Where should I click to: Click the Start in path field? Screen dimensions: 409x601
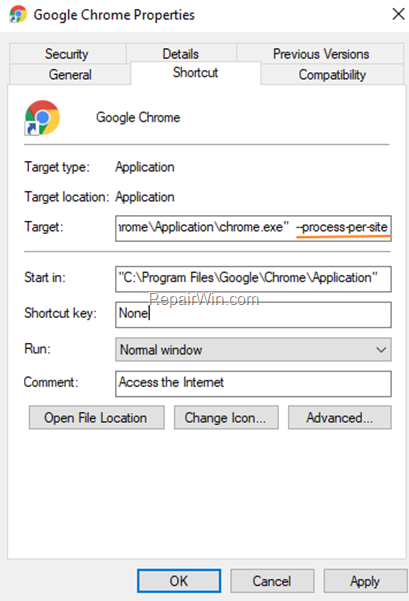coord(253,279)
